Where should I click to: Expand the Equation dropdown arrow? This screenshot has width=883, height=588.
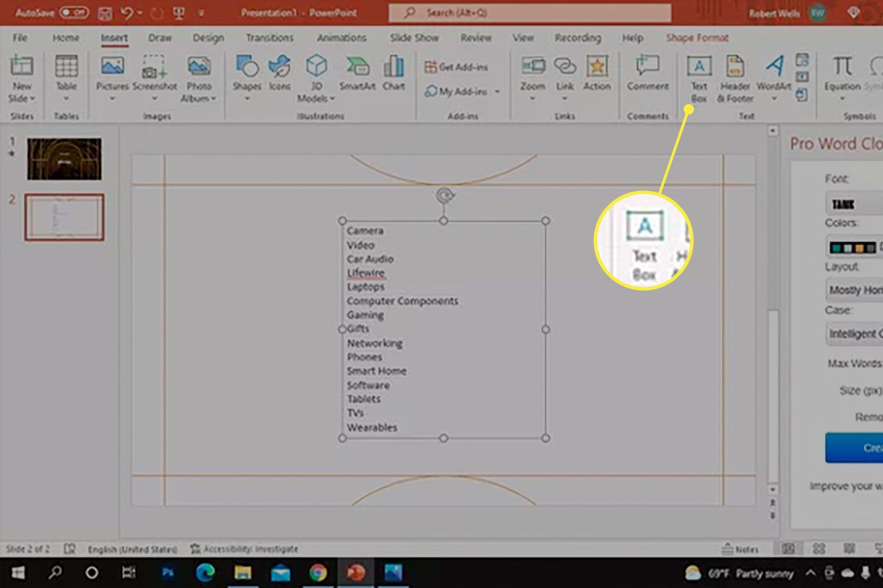pos(842,99)
